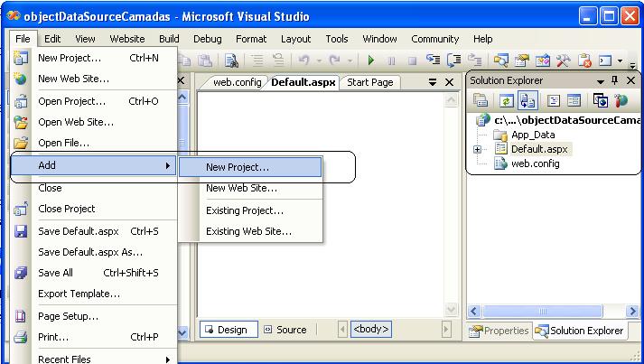Open the Undo history dropdown arrow
This screenshot has height=364, width=644.
click(x=319, y=61)
